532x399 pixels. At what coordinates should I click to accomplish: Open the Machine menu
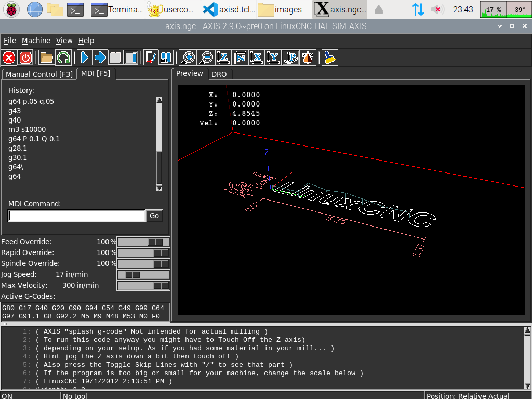(36, 41)
